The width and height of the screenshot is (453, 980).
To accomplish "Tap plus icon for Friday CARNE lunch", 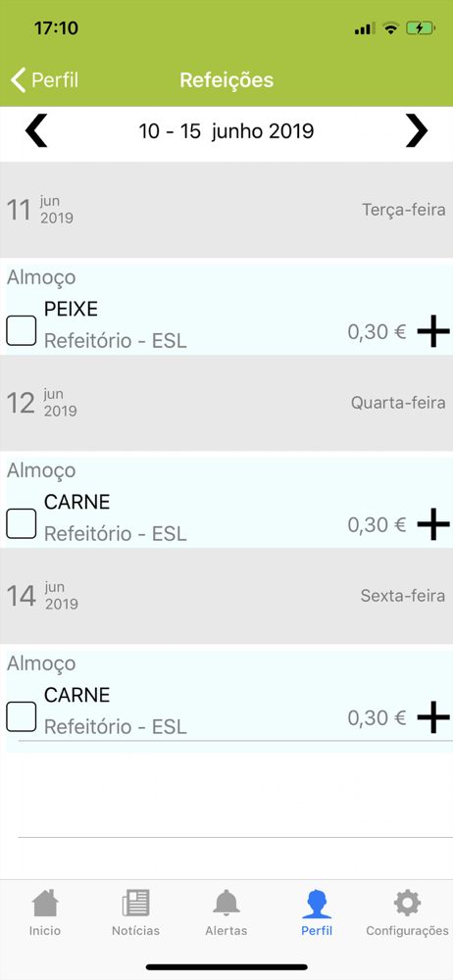I will tap(433, 717).
